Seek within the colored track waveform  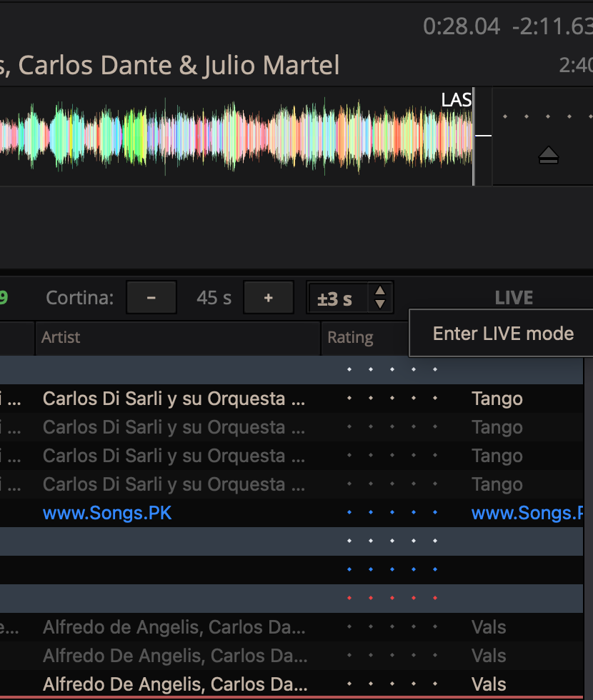pyautogui.click(x=236, y=136)
